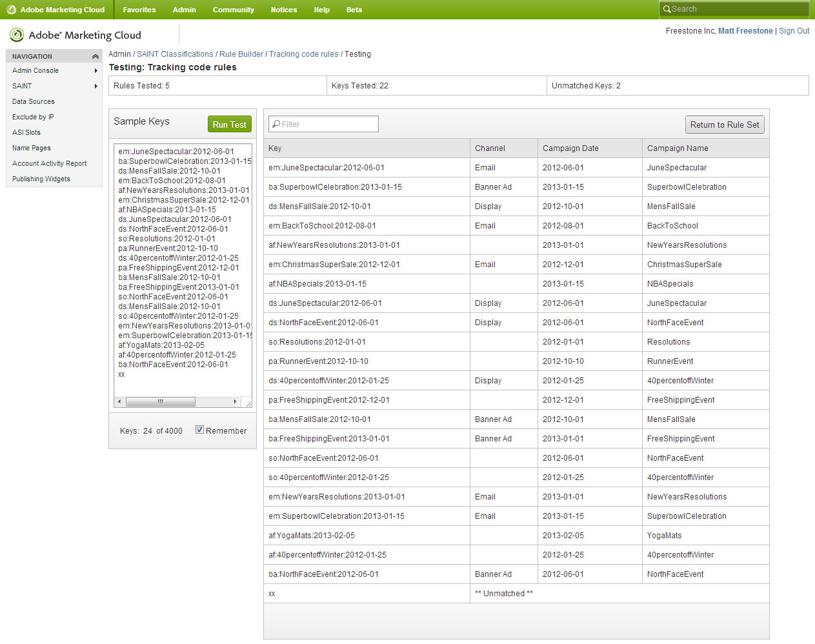
Task: Click the Sample Keys scrollbar right arrow
Action: [235, 401]
